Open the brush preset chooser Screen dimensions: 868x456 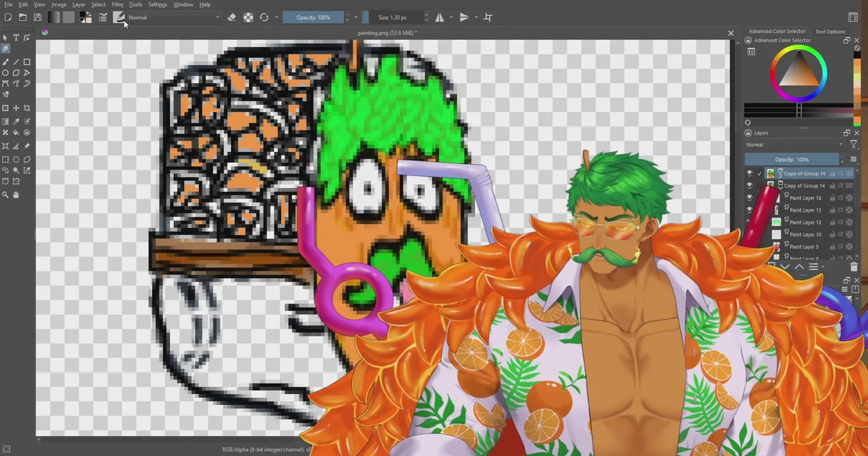click(x=118, y=18)
